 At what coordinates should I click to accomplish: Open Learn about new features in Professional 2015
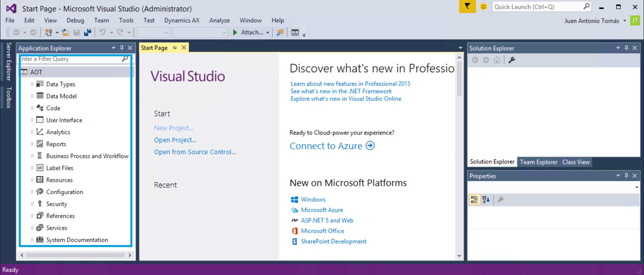coord(350,84)
